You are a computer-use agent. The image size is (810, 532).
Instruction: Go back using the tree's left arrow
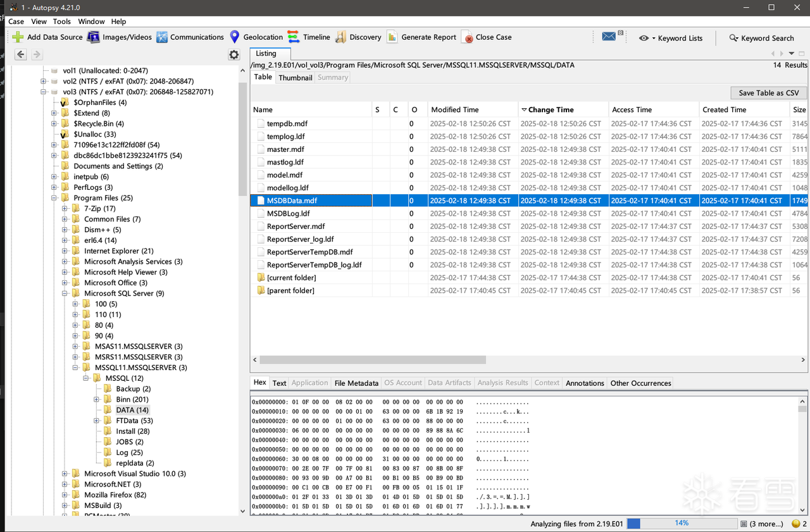(20, 55)
